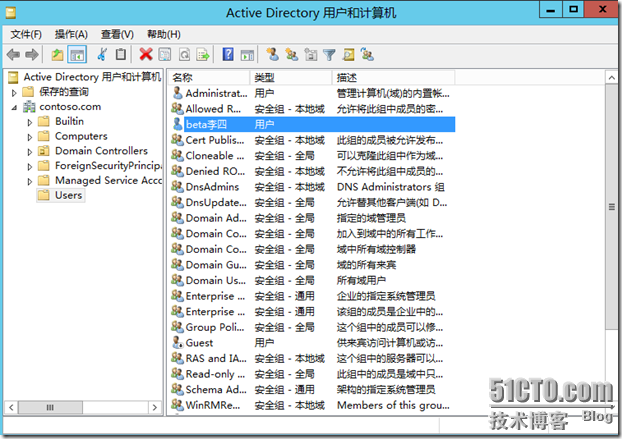Click tree pane scroll right arrow

[x=155, y=407]
